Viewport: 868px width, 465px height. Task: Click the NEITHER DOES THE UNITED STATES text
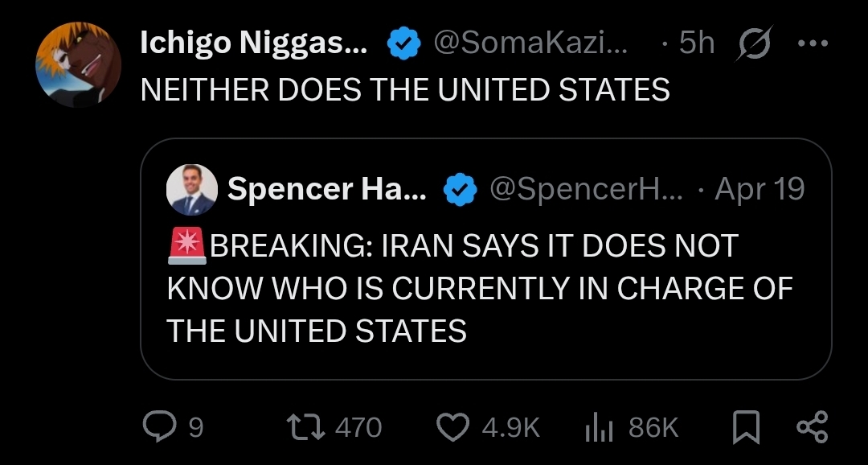[405, 89]
